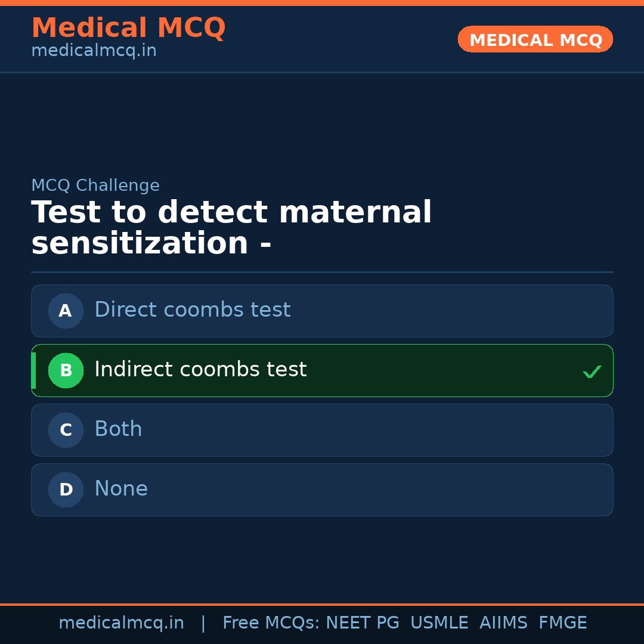Click the question text about maternal sensitization
This screenshot has height=644, width=644.
231,228
